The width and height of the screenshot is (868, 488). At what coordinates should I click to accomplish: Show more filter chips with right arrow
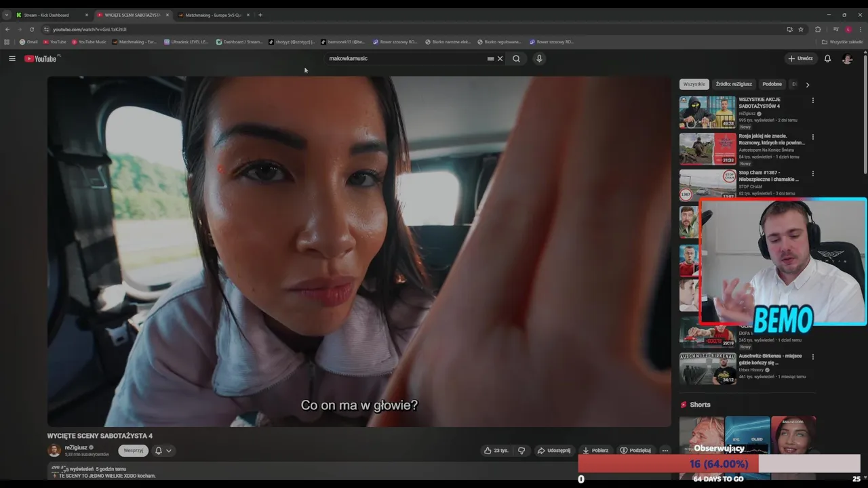coord(807,85)
